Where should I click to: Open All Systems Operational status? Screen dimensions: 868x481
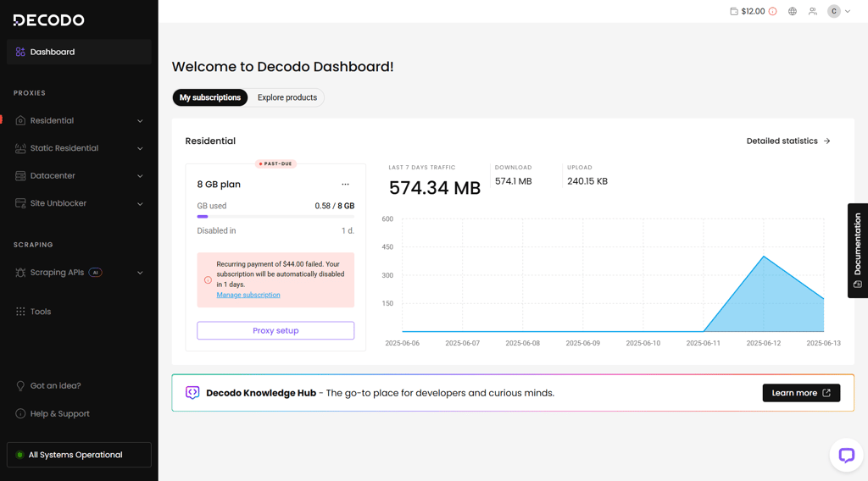pos(79,455)
